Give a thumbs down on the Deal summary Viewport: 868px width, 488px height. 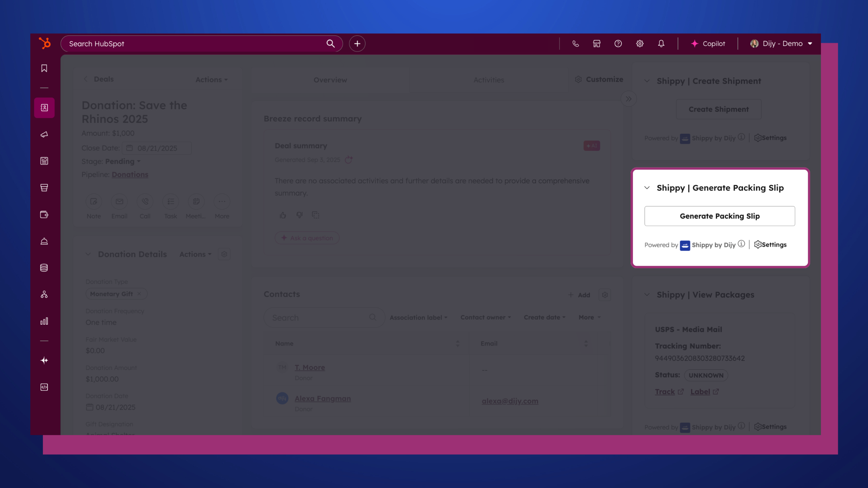click(x=299, y=215)
